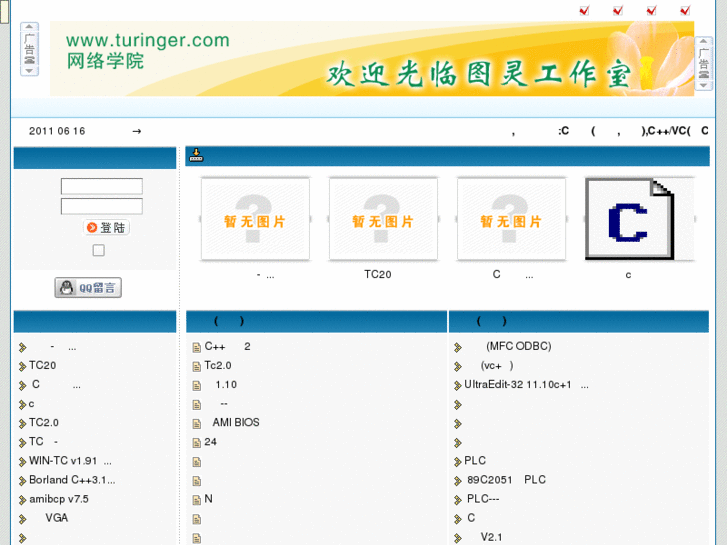Open the (vc+ ) link
The width and height of the screenshot is (727, 545).
497,365
